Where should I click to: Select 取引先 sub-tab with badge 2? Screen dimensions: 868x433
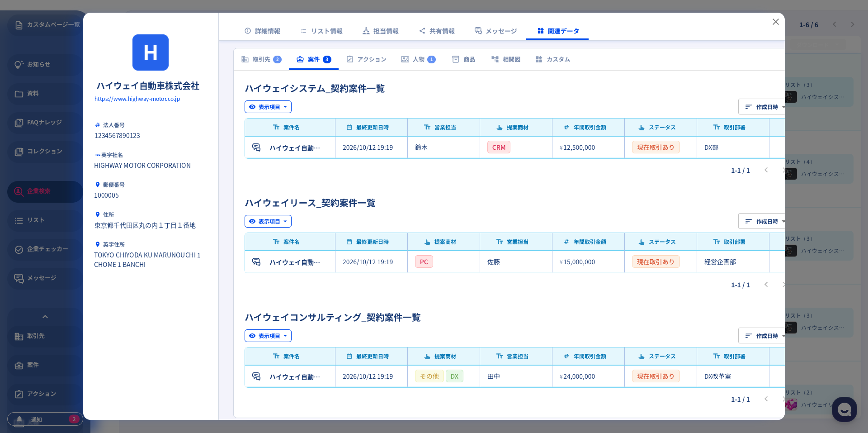261,59
